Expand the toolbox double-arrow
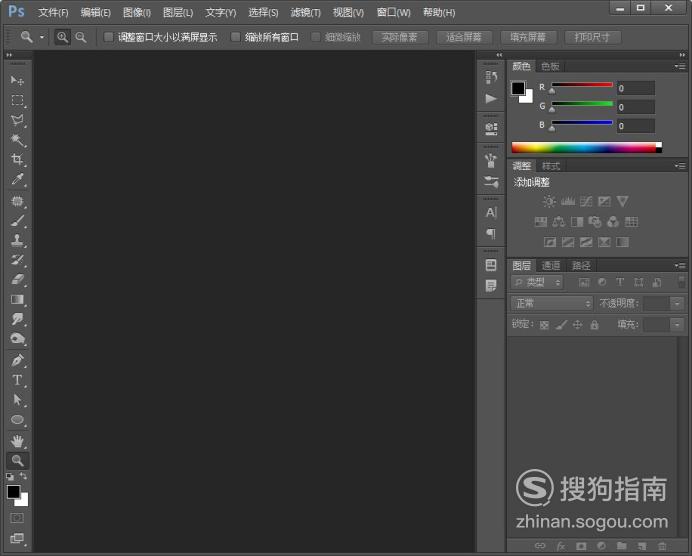 (8, 55)
